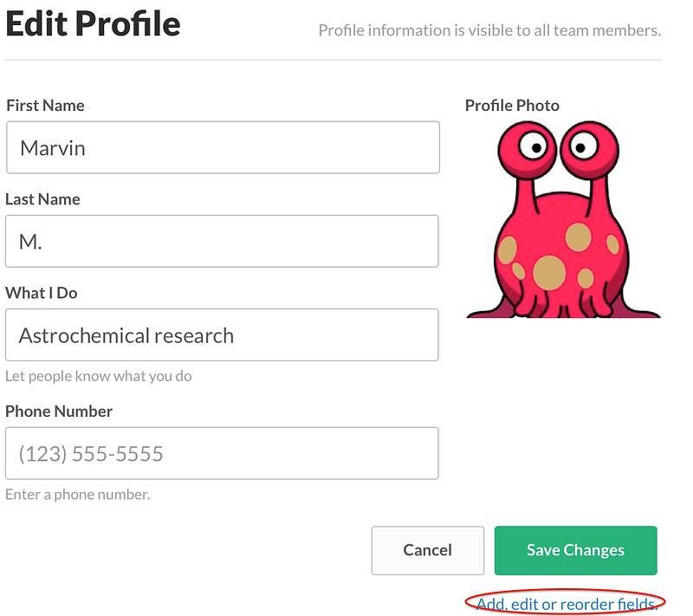Click the Edit Profile heading

click(x=93, y=23)
